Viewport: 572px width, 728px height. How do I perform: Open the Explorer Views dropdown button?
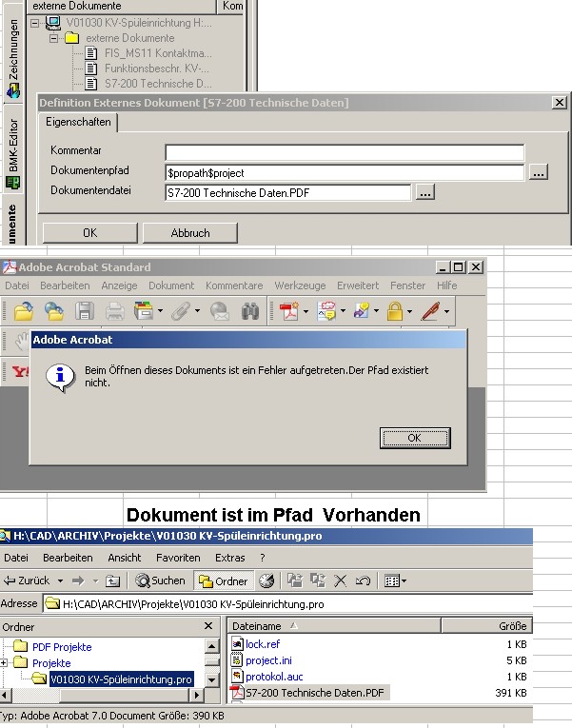396,580
